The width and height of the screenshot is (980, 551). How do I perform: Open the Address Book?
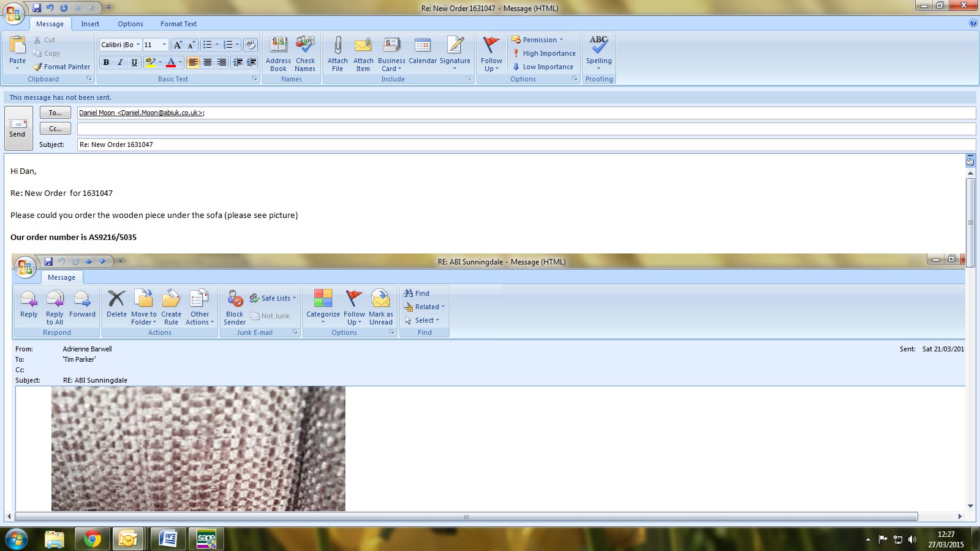[x=278, y=46]
